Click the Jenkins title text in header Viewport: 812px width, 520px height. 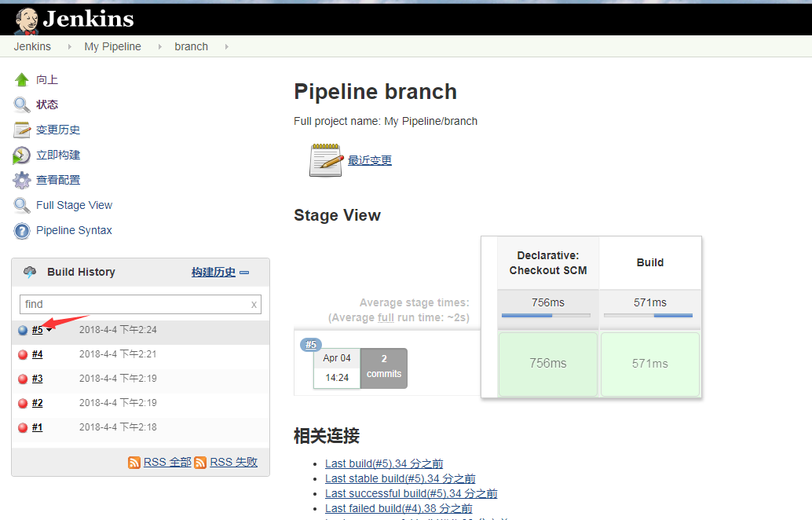[88, 19]
